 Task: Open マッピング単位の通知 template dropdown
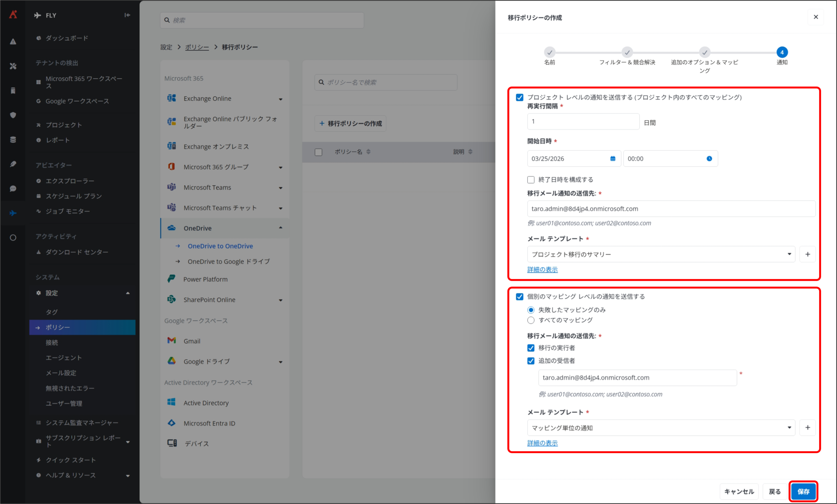661,428
